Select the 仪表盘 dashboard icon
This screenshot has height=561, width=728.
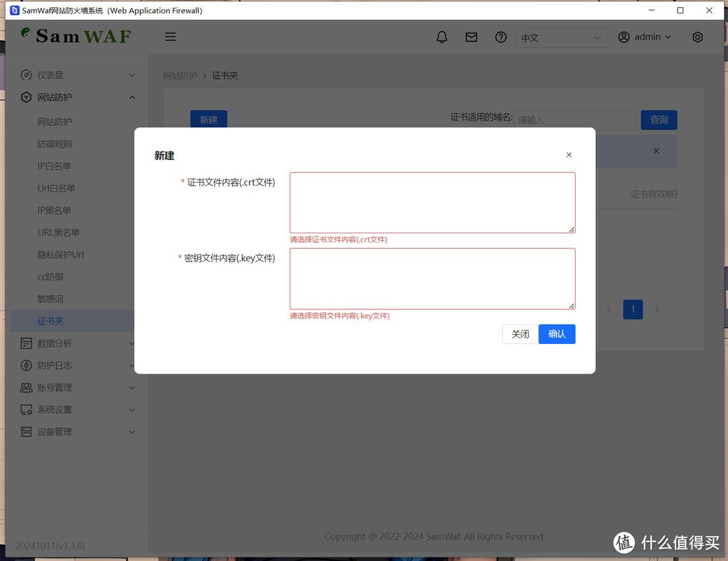coord(25,75)
